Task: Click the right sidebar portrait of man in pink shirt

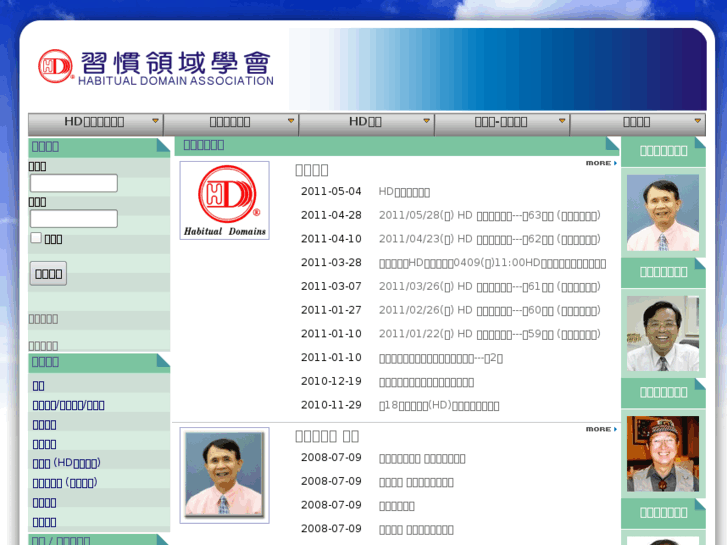Action: click(x=663, y=212)
